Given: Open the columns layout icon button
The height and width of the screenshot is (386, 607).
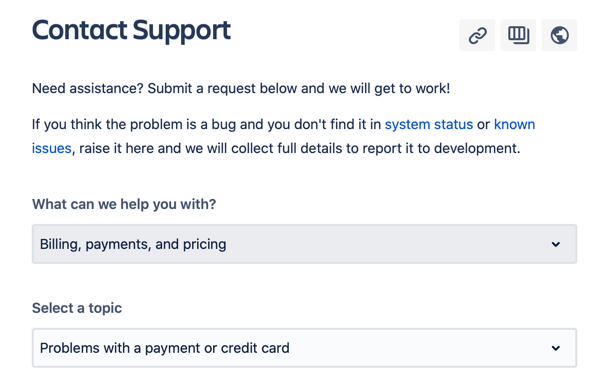Looking at the screenshot, I should point(518,35).
